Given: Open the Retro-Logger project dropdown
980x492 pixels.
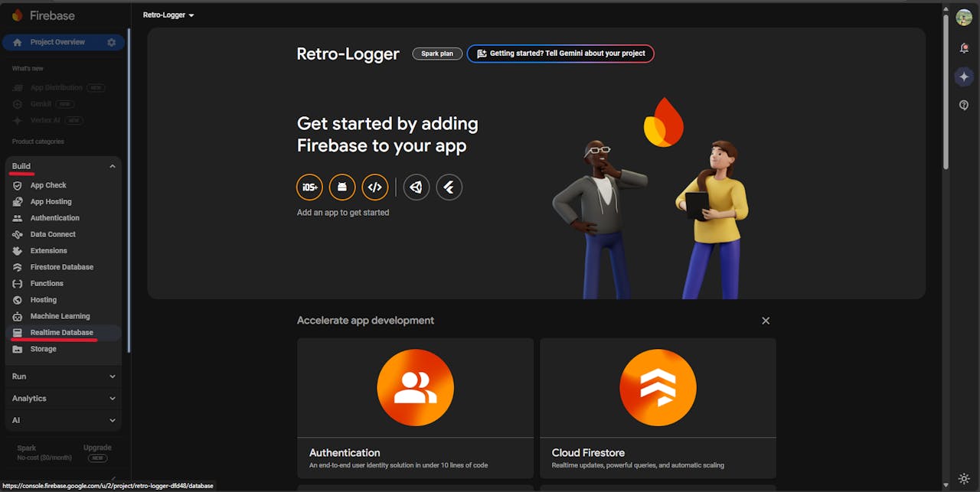Looking at the screenshot, I should click(168, 15).
